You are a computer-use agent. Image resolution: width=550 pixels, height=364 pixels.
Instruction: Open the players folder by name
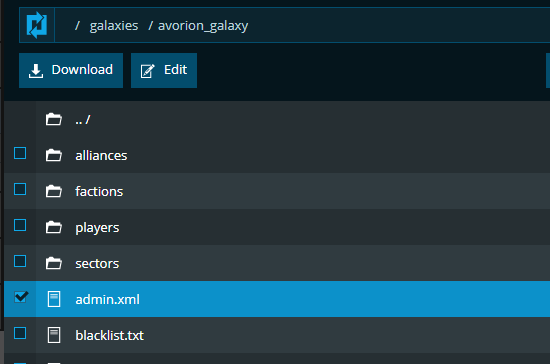coord(97,228)
